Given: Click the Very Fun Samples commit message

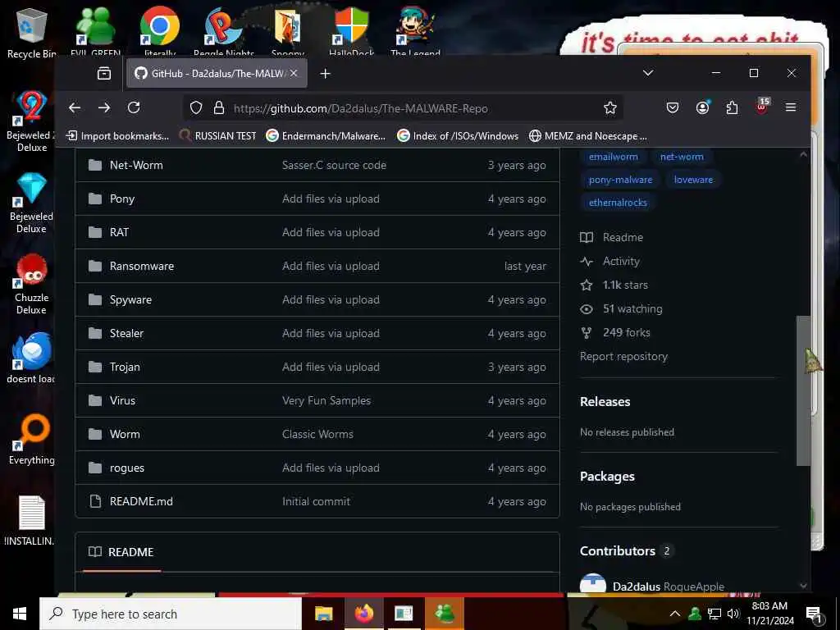Looking at the screenshot, I should pyautogui.click(x=326, y=400).
